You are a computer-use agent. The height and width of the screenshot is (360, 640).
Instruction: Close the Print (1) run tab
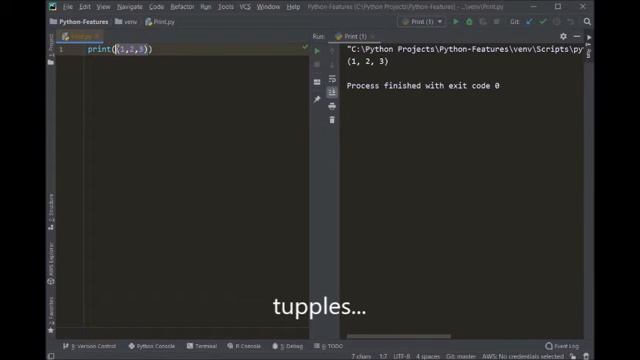[x=372, y=36]
